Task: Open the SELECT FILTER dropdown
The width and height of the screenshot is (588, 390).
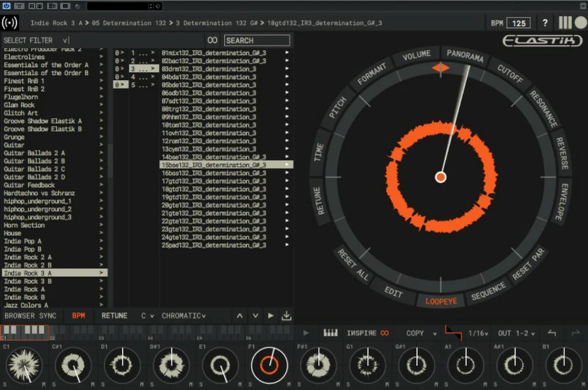Action: pos(36,40)
